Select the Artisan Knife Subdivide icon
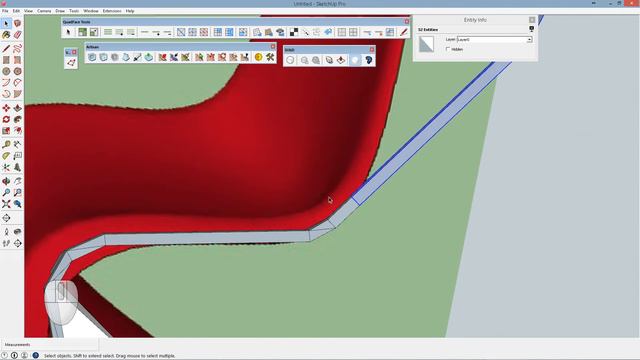The width and height of the screenshot is (640, 360). pyautogui.click(x=137, y=58)
